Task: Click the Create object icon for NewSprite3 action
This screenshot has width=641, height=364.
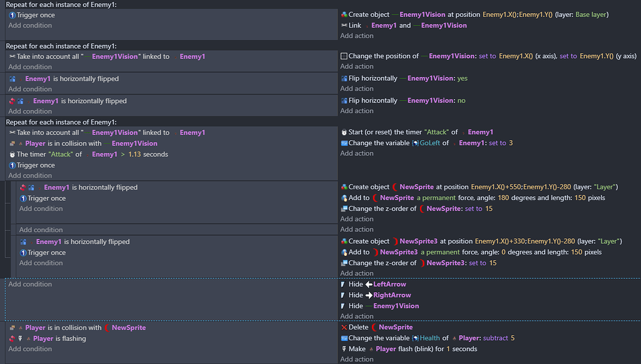Action: click(x=344, y=241)
